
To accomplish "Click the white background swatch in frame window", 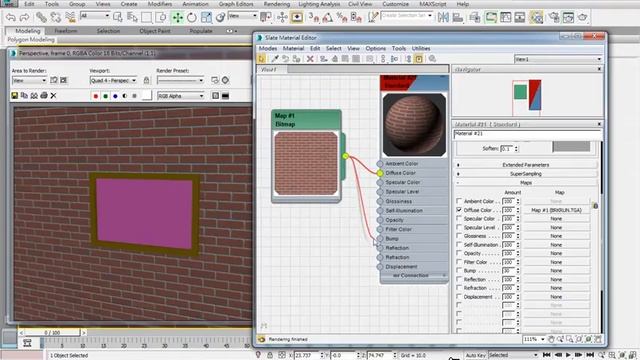I will [147, 96].
